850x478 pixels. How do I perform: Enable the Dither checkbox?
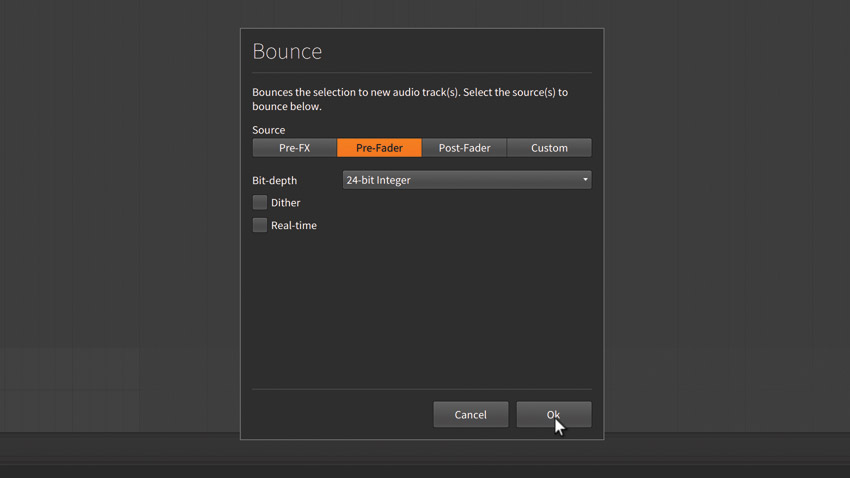(x=260, y=202)
